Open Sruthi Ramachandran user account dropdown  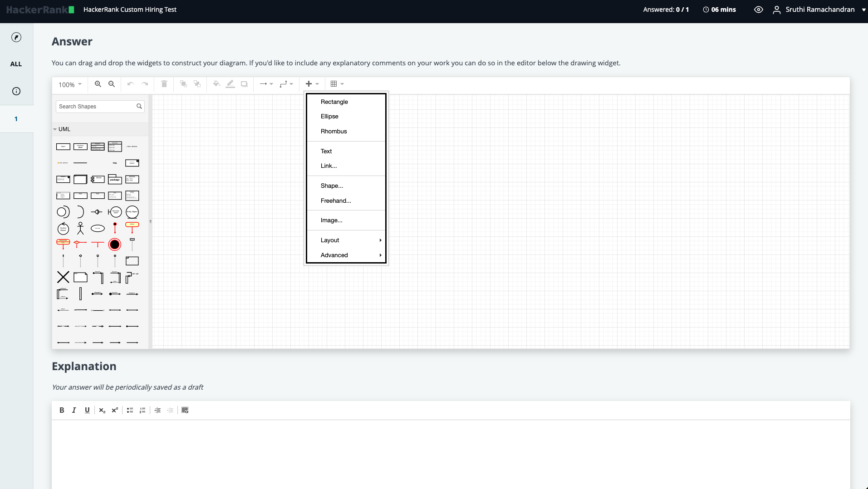click(819, 10)
